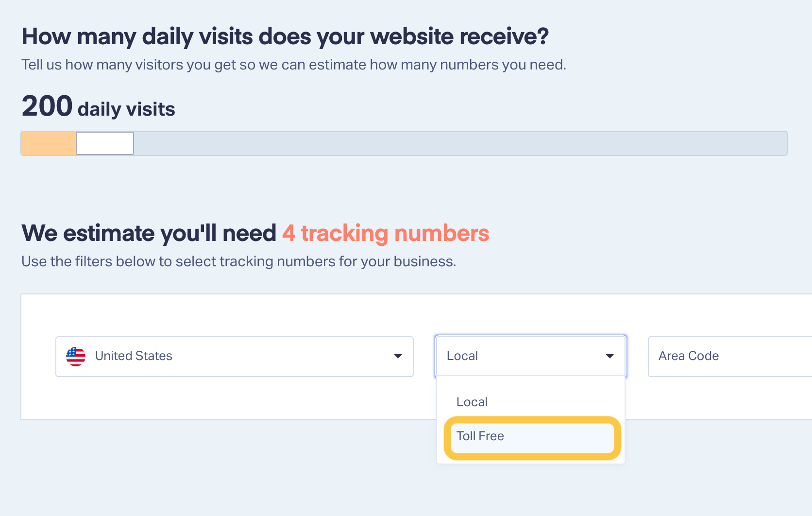This screenshot has height=516, width=812.
Task: Click the Local dropdown caret arrow
Action: (x=610, y=356)
